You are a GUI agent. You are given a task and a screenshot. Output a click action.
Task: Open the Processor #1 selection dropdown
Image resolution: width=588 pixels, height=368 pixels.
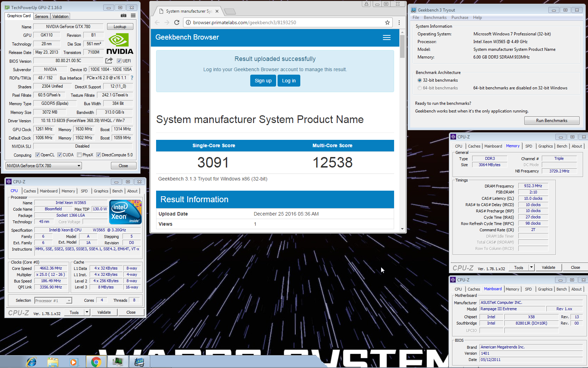[53, 300]
